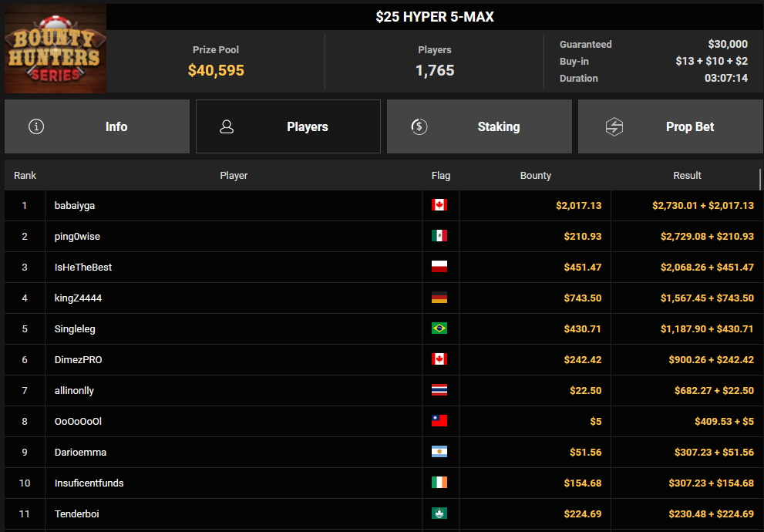Select the Prop Bet tab

tap(671, 126)
